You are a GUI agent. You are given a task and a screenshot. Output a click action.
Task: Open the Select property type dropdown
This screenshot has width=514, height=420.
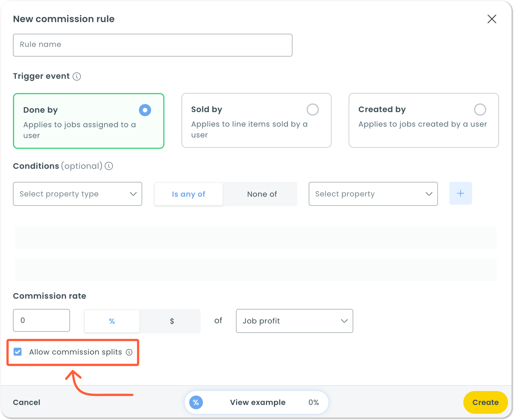pos(78,194)
